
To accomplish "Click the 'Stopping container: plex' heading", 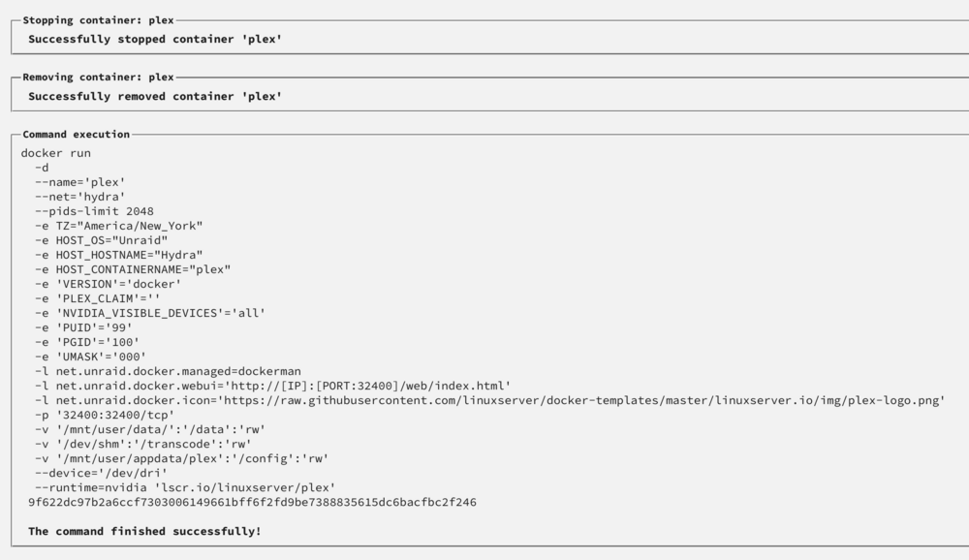I will click(x=98, y=20).
